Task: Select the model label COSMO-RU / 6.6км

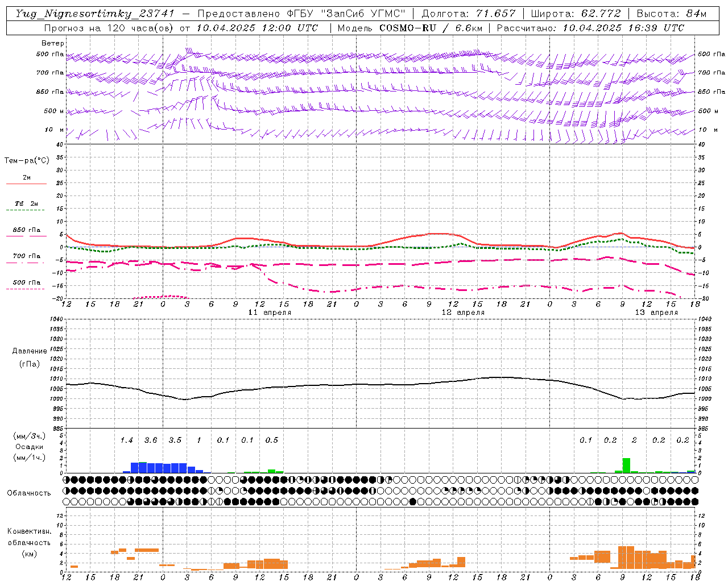Action: 431,28
